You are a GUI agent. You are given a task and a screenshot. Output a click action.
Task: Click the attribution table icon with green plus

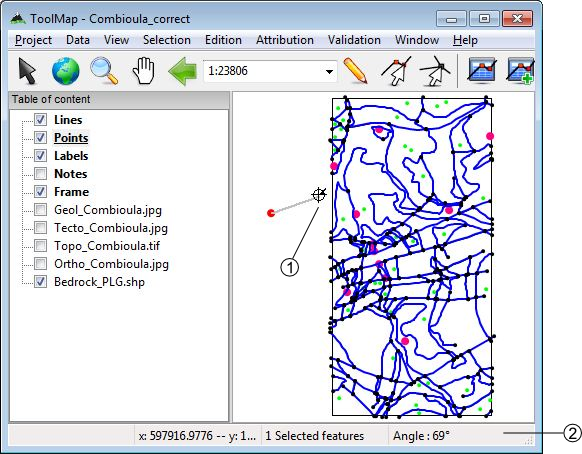(520, 70)
